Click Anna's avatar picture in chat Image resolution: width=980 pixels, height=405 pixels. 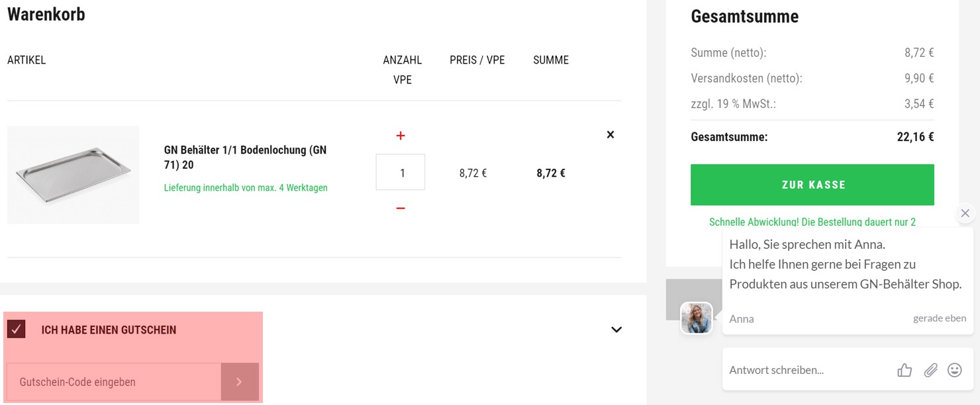[697, 318]
